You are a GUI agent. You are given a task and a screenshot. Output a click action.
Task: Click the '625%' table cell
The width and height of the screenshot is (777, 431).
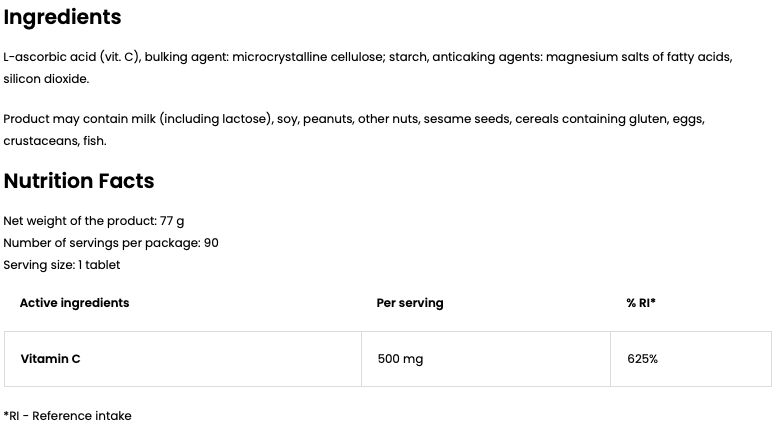click(x=643, y=358)
